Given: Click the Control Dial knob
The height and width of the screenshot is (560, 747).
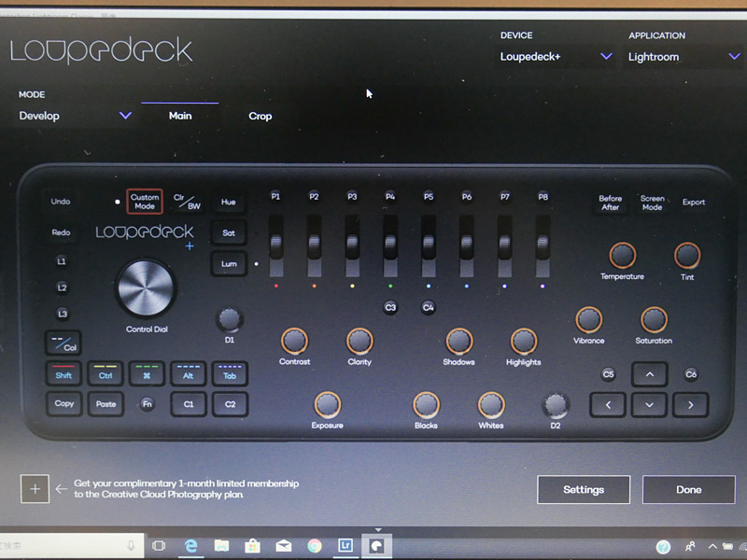Looking at the screenshot, I should click(x=146, y=288).
